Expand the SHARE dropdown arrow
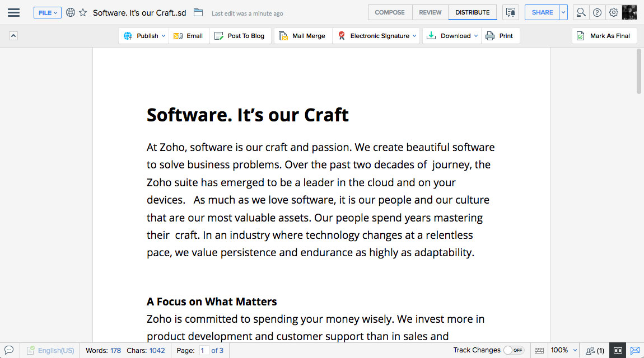 point(563,12)
